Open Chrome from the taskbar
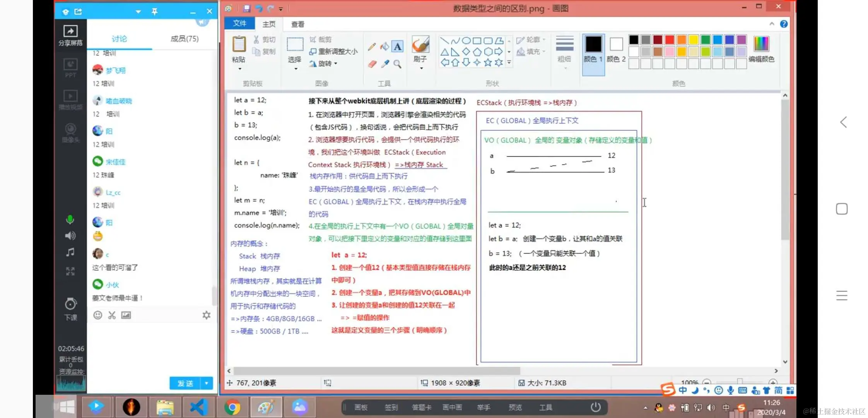 tap(232, 407)
